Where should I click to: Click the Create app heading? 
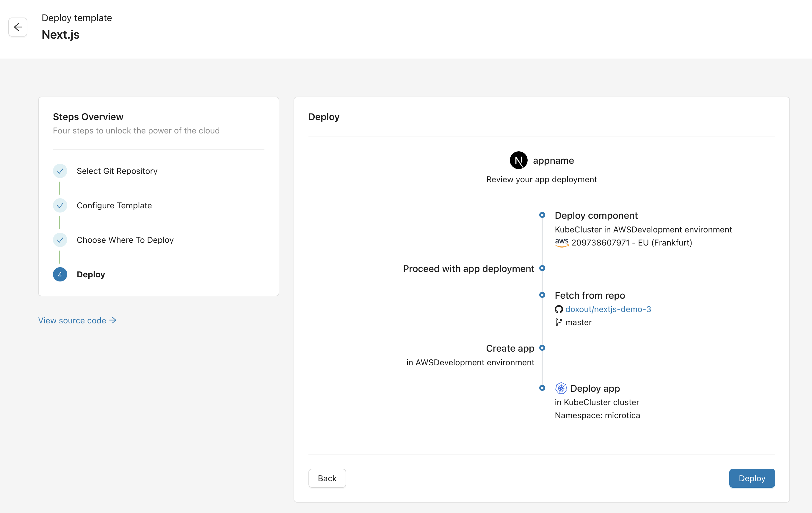point(510,348)
